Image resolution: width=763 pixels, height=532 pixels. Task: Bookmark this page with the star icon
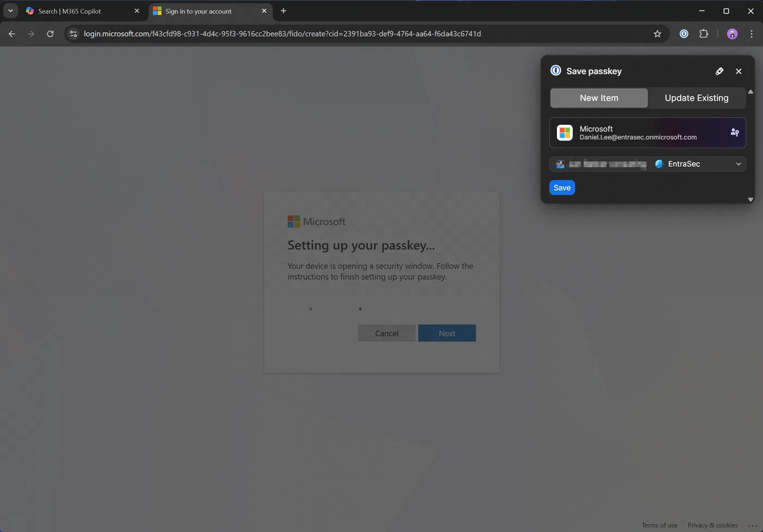click(x=657, y=34)
